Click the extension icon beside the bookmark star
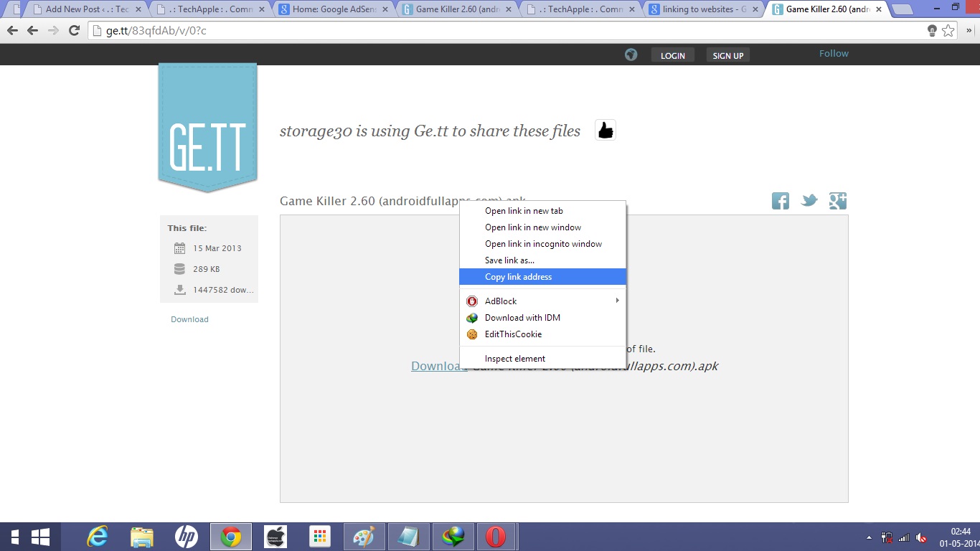 pos(932,30)
